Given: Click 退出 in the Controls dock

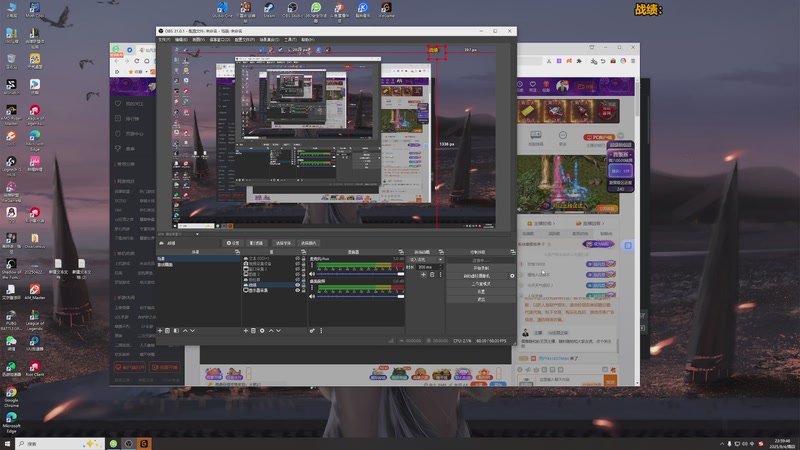Looking at the screenshot, I should [481, 299].
